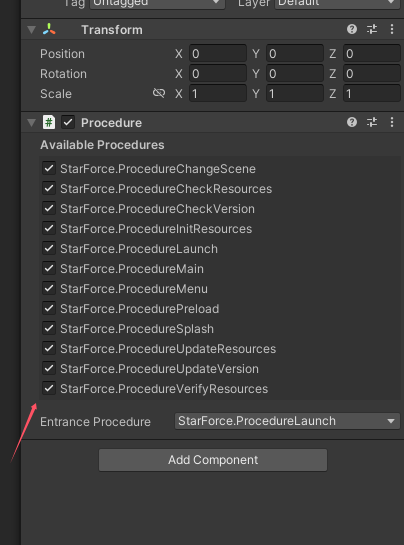
Task: Click the Position X input field
Action: [218, 54]
